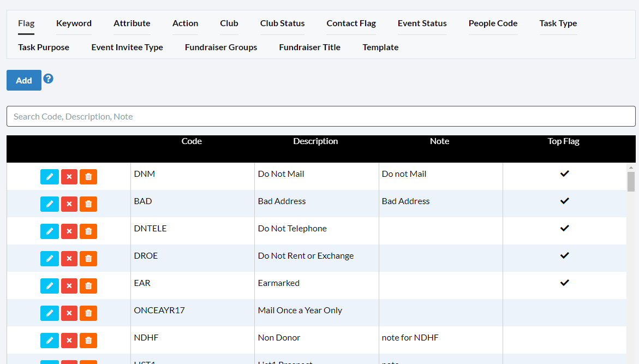Viewport: 639px width, 364px height.
Task: Delete NDHF row using trash icon
Action: coord(88,341)
